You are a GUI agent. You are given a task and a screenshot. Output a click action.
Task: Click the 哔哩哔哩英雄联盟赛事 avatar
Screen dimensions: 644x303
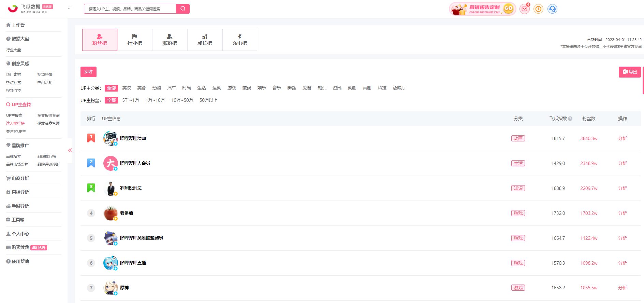[111, 238]
